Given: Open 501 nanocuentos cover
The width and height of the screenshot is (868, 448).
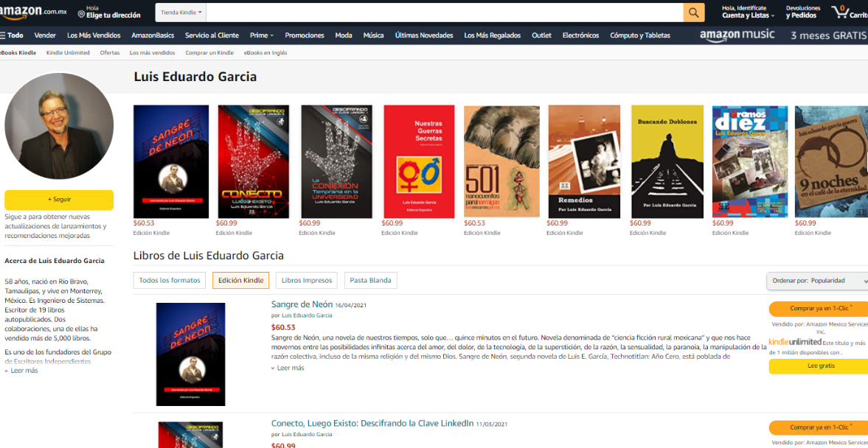Looking at the screenshot, I should [x=501, y=161].
